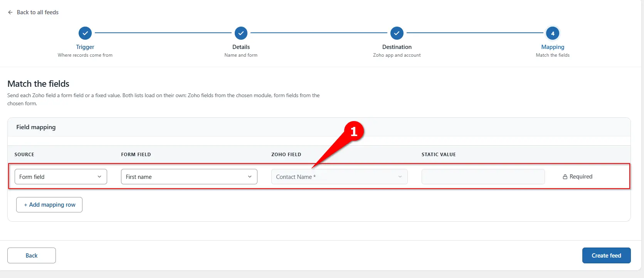Go to the Trigger step label
644x278 pixels.
[x=85, y=47]
